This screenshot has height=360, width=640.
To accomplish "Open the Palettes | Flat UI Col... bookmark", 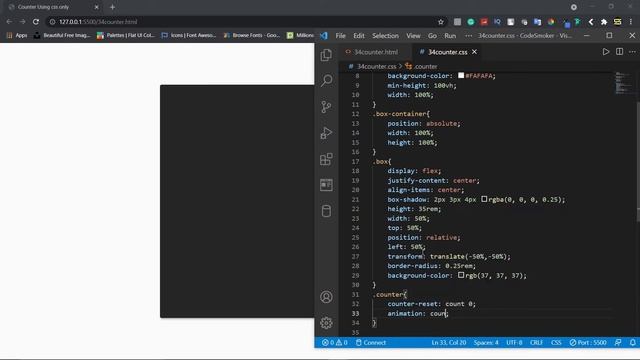I will click(126, 36).
